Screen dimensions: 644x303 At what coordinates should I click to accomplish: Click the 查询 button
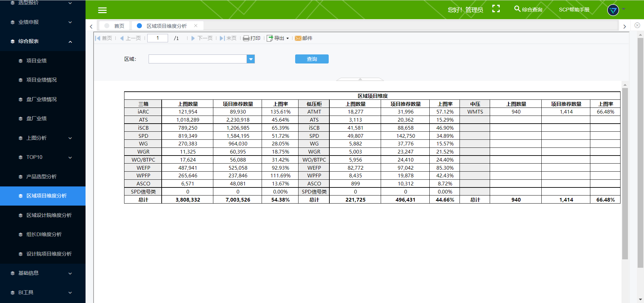tap(312, 59)
